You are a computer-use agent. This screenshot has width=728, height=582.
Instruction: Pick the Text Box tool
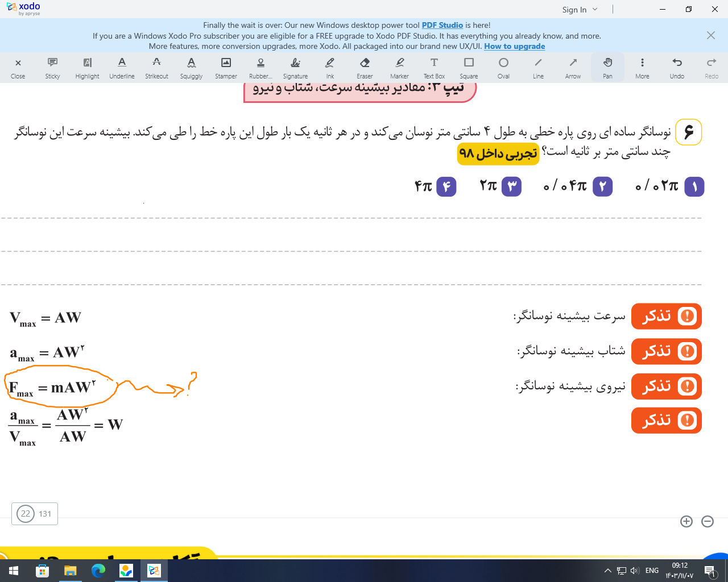click(x=434, y=67)
